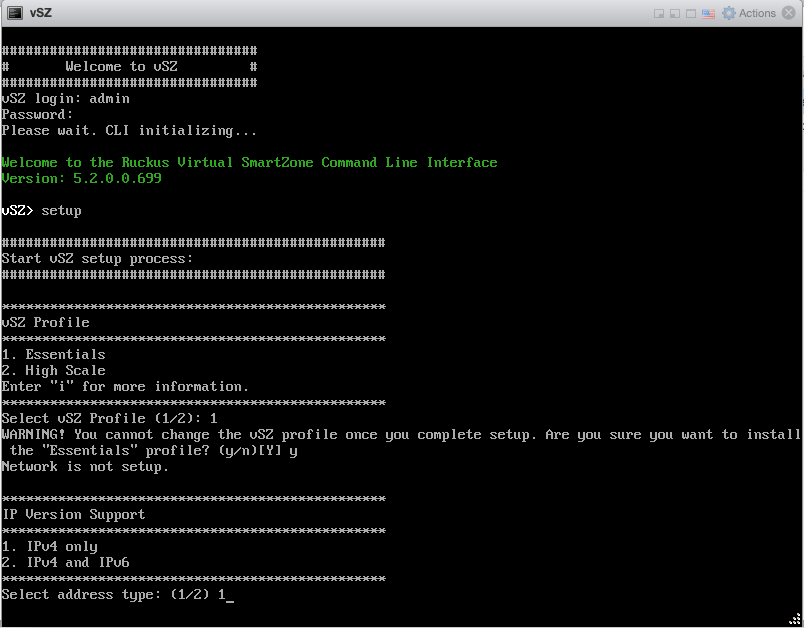The height and width of the screenshot is (628, 804).
Task: Click the 'Network is not setup.' message
Action: tap(85, 467)
